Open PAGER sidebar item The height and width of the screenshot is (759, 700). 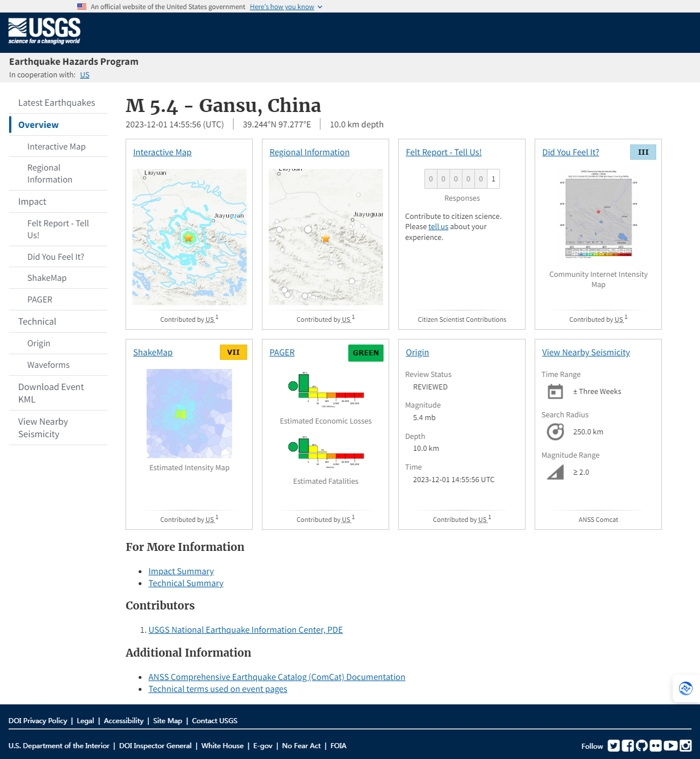pyautogui.click(x=40, y=299)
